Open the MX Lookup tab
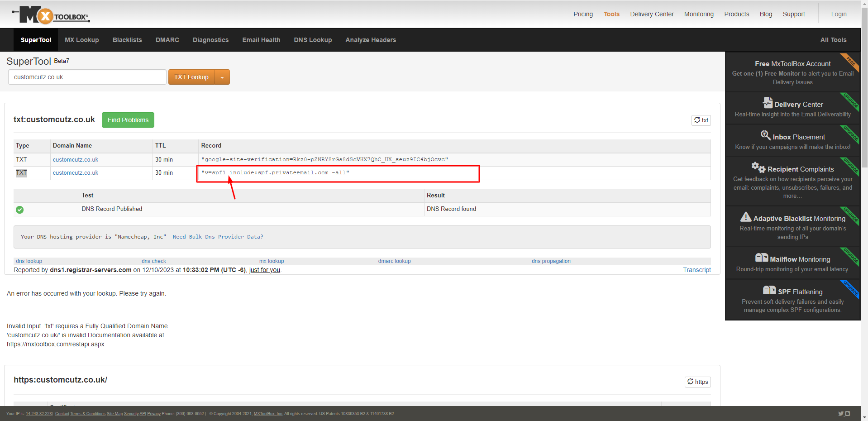Screen dimensions: 868x421 (x=82, y=40)
